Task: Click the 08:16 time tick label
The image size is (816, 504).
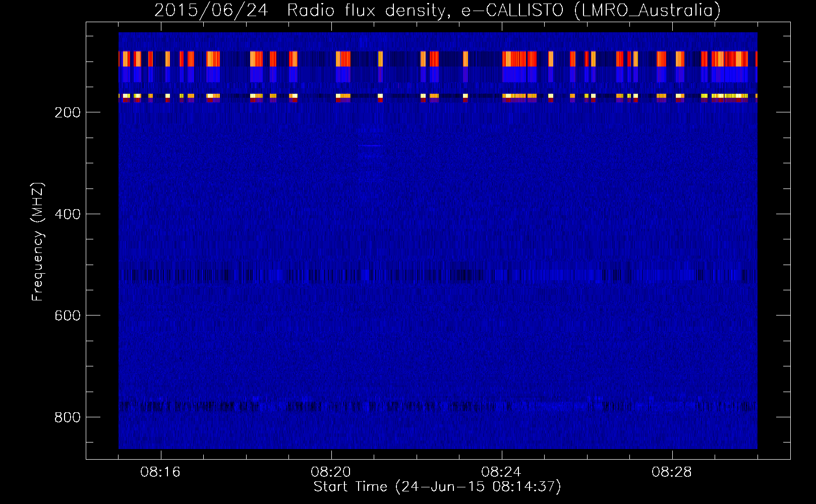Action: (x=160, y=472)
